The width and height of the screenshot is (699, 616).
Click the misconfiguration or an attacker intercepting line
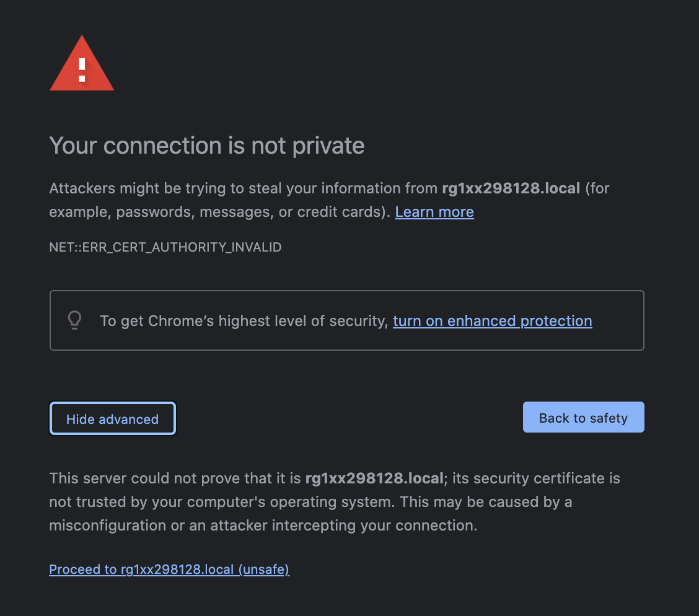coord(263,526)
